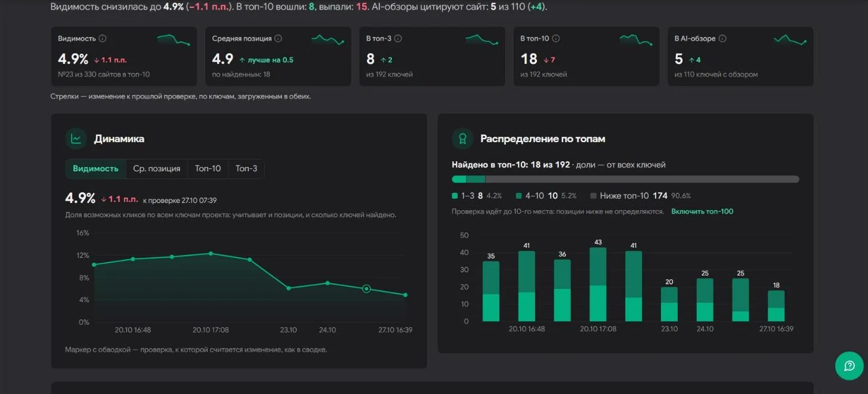Click the Динамика panel heading
The width and height of the screenshot is (868, 394).
coord(119,139)
